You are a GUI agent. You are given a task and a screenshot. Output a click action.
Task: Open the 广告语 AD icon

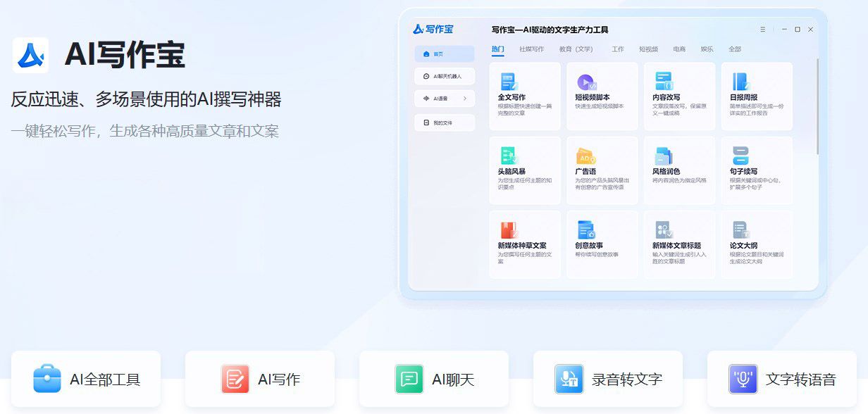click(x=586, y=156)
